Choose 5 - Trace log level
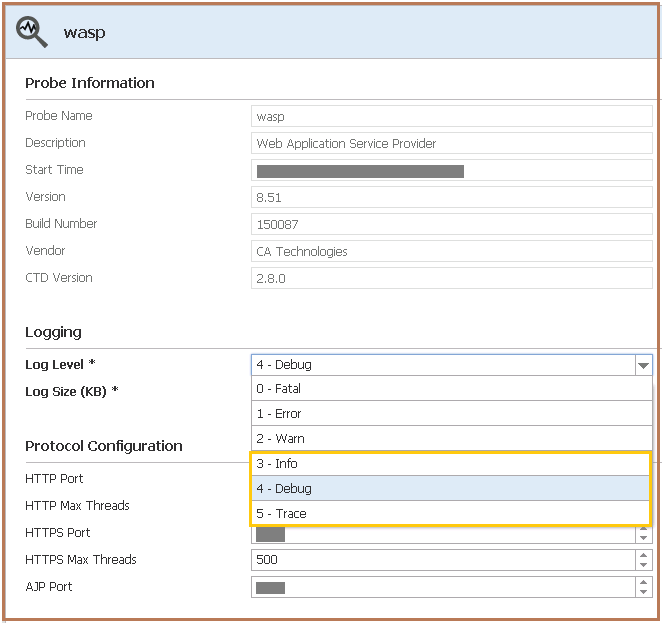 450,514
